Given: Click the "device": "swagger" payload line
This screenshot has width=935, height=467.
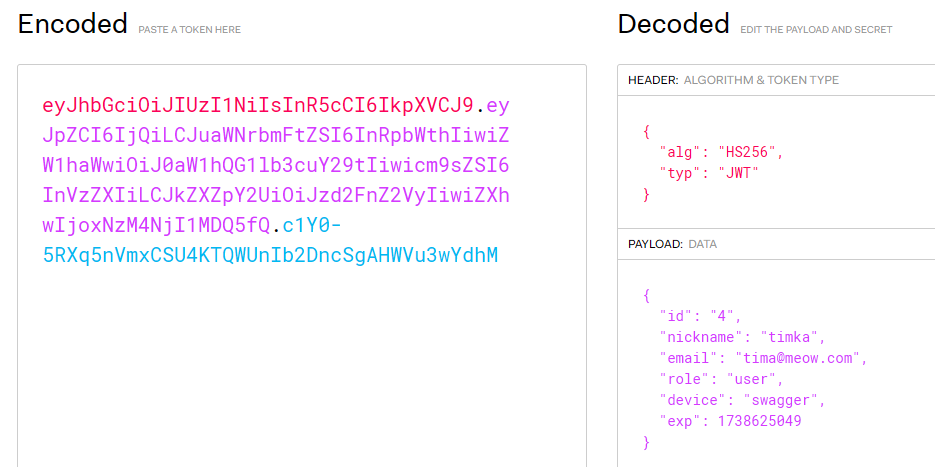Looking at the screenshot, I should coord(742,401).
